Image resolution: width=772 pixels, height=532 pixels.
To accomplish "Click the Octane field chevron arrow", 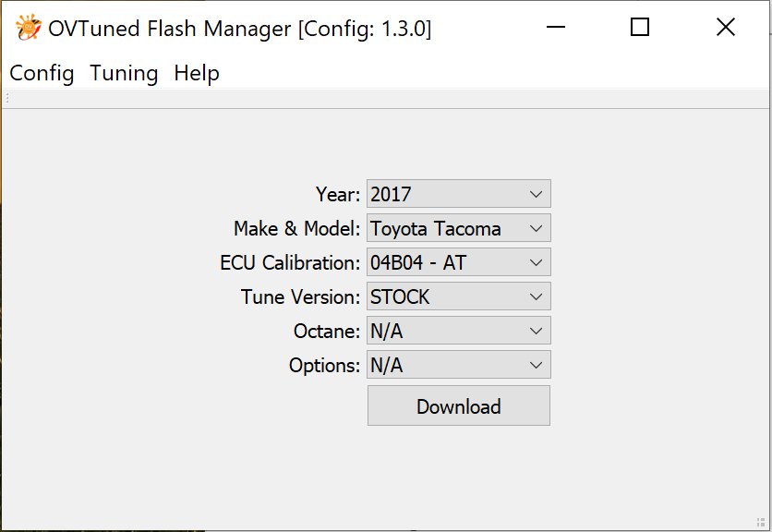I will point(537,331).
